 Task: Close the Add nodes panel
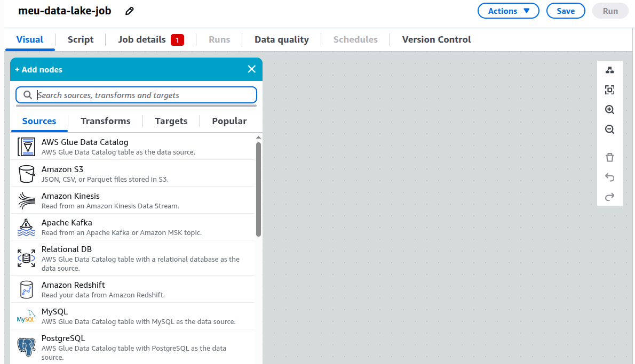[x=251, y=69]
